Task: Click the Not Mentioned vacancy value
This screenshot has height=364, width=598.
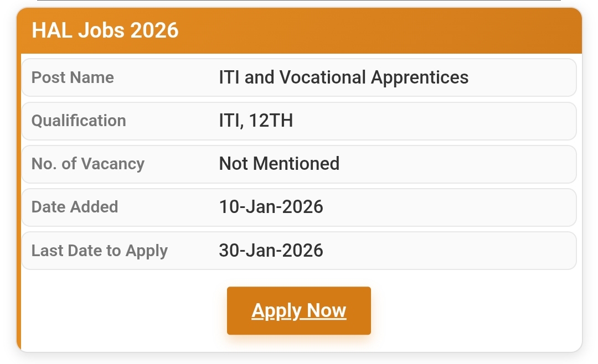Action: point(279,164)
